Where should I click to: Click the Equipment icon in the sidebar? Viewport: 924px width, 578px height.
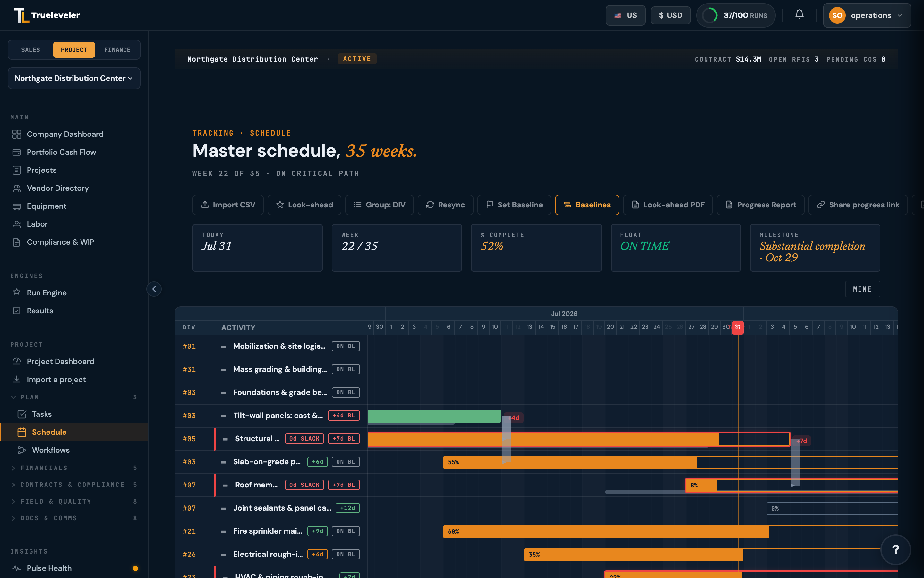click(x=16, y=206)
